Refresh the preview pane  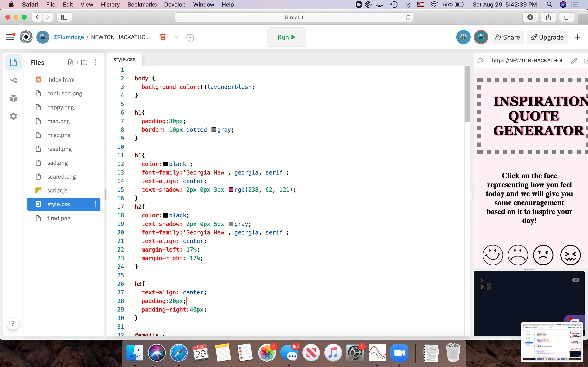coord(480,61)
